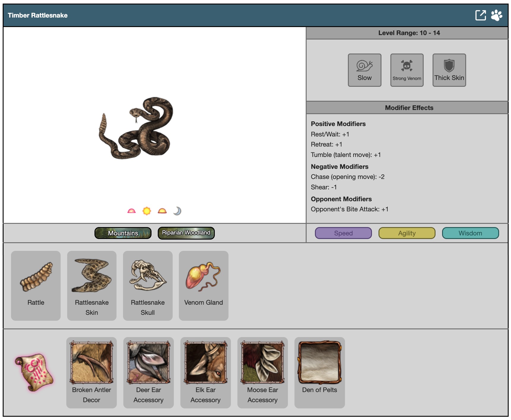Image resolution: width=511 pixels, height=420 pixels.
Task: Select the purple Speed stat badge
Action: [x=343, y=233]
